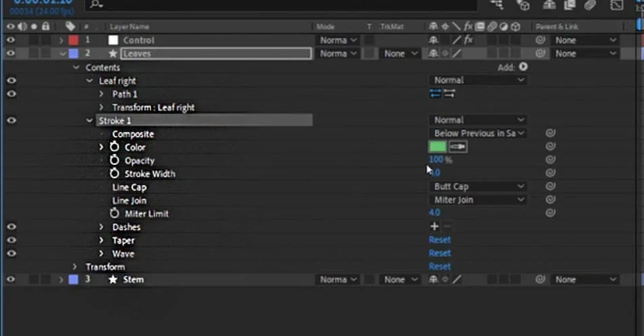Image resolution: width=644 pixels, height=336 pixels.
Task: Click the Color eyedropper icon
Action: click(x=458, y=147)
